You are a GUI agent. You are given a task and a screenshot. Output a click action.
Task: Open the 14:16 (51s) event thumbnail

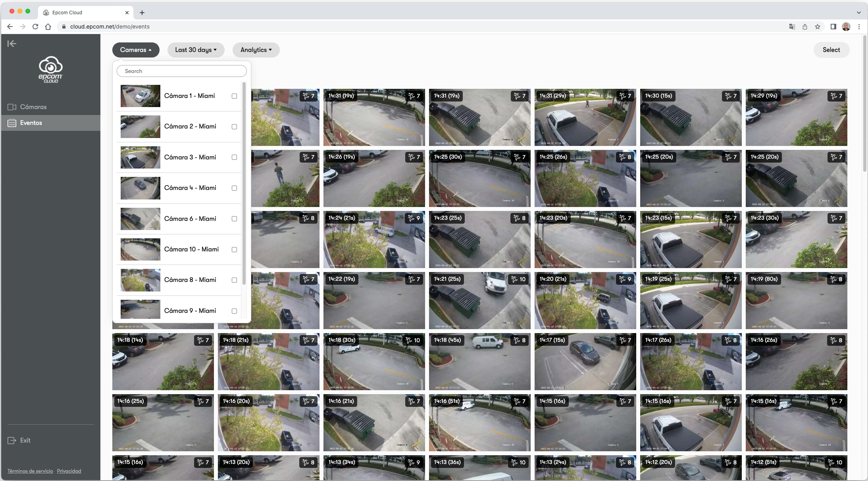coord(479,423)
